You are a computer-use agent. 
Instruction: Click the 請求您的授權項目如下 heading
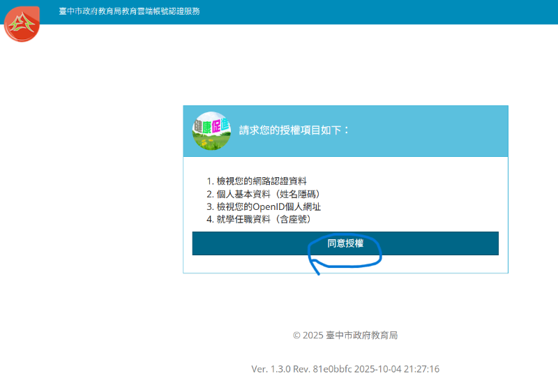click(294, 130)
